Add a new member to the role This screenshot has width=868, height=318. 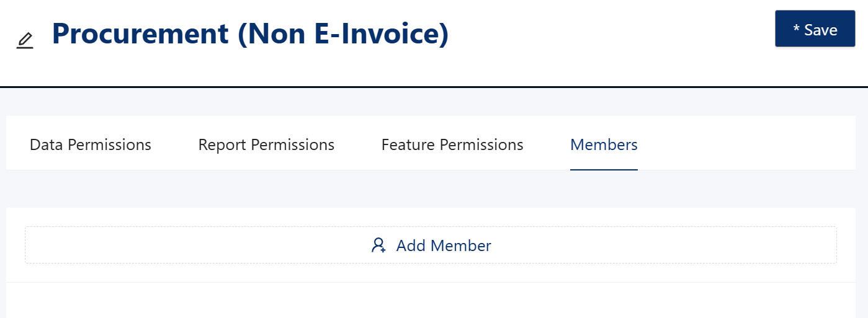tap(431, 245)
